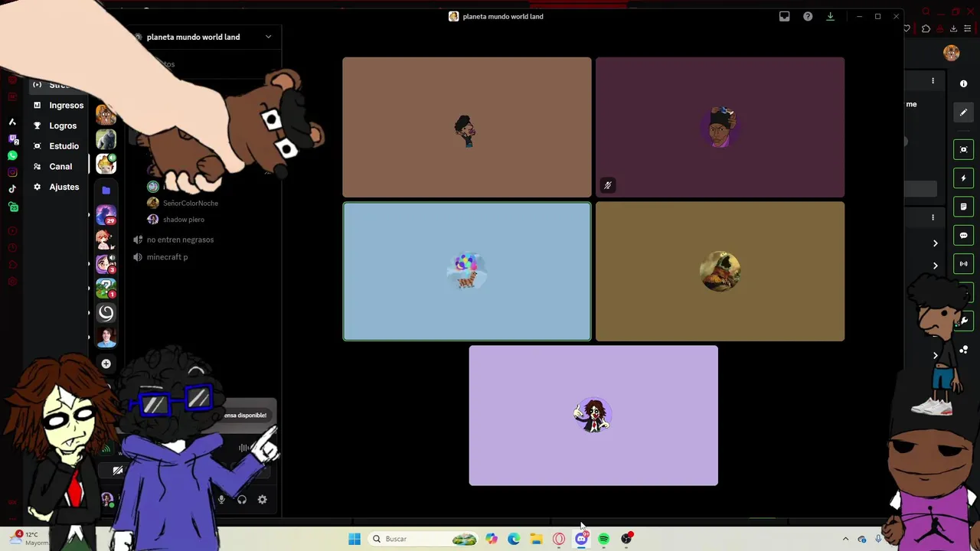The image size is (980, 551).
Task: Expand the planeta mundo world land server dropdown
Action: [x=268, y=37]
